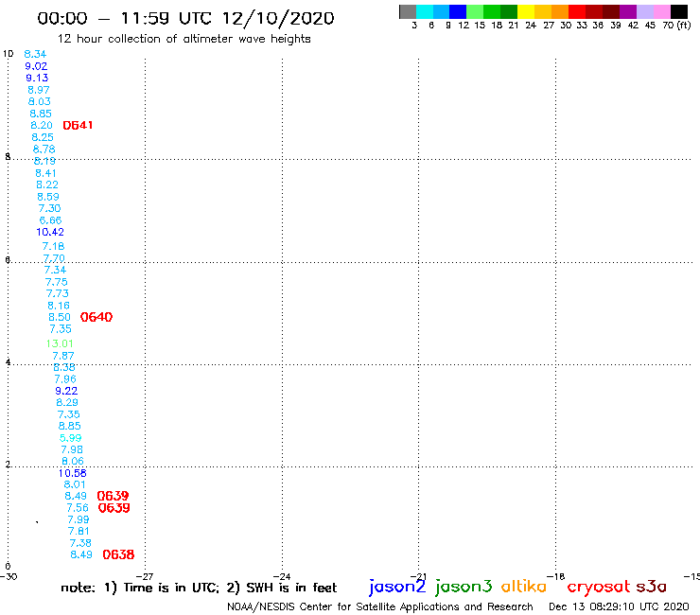This screenshot has height=615, width=700.
Task: Click the wave height value 7.18
Action: [x=54, y=246]
